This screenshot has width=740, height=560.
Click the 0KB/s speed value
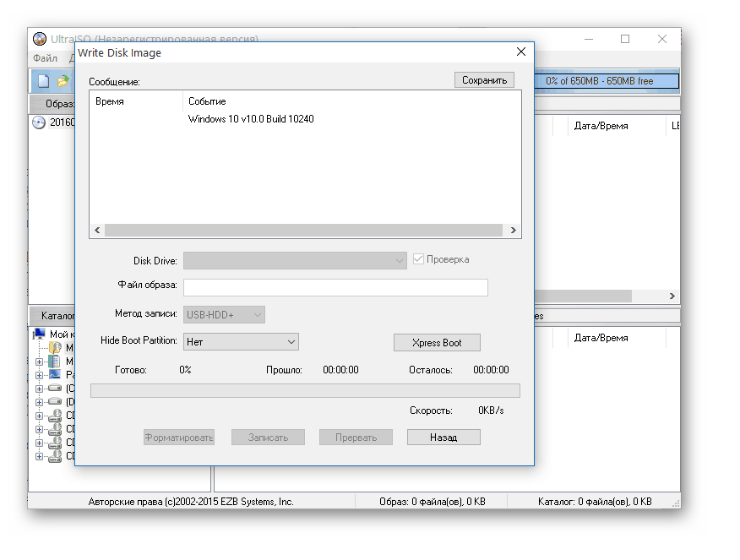pyautogui.click(x=491, y=410)
